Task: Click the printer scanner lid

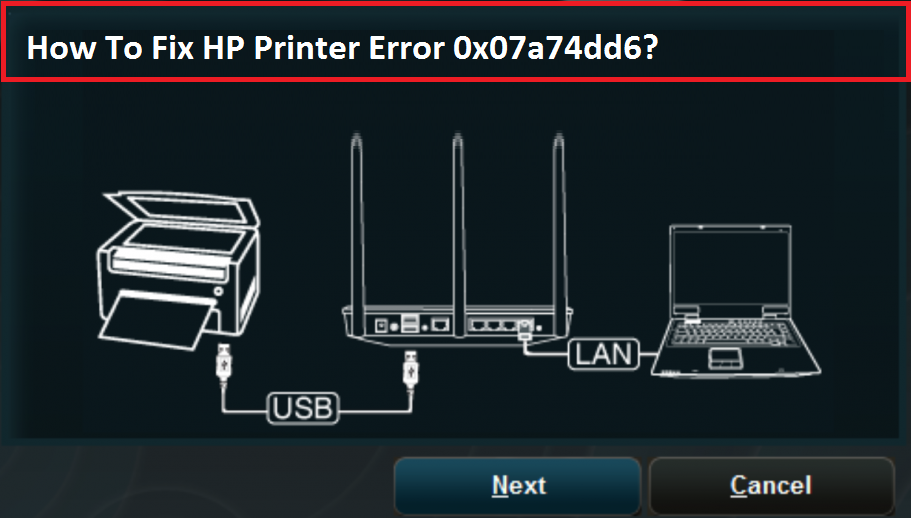Action: pyautogui.click(x=182, y=211)
